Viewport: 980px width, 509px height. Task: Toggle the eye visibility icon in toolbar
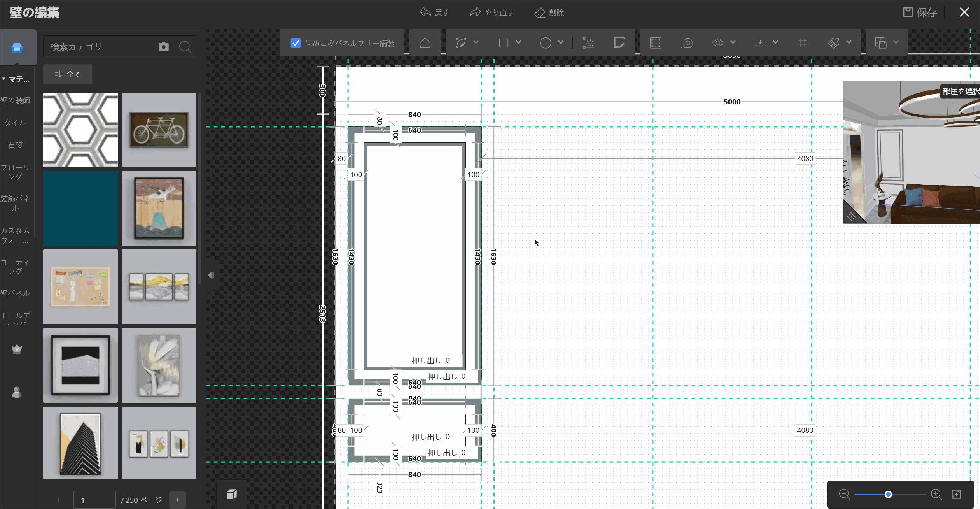[718, 43]
